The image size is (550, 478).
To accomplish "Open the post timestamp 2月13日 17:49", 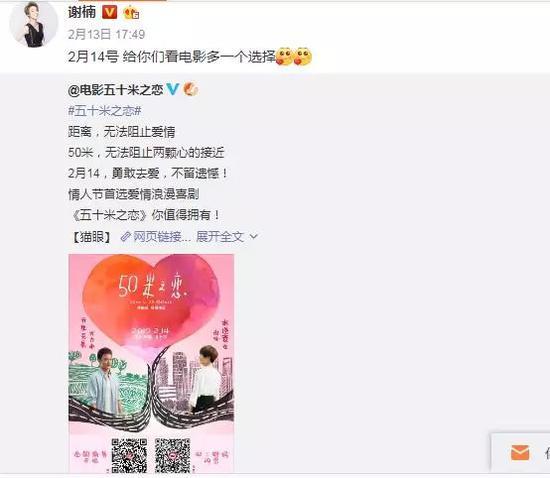I will pos(106,34).
